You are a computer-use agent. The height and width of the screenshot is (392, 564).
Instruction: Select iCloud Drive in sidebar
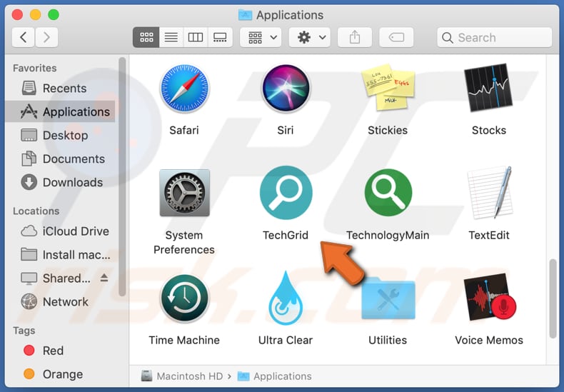pyautogui.click(x=75, y=231)
